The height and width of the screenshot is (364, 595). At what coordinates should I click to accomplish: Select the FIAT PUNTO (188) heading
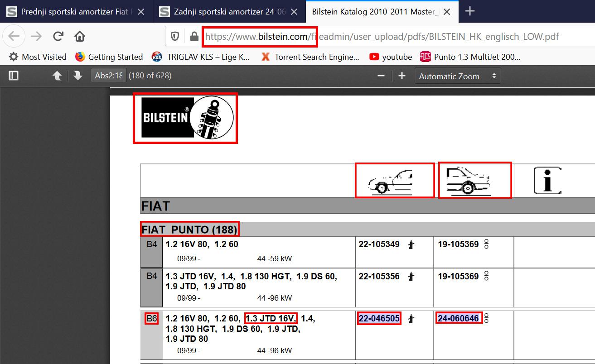click(x=190, y=230)
